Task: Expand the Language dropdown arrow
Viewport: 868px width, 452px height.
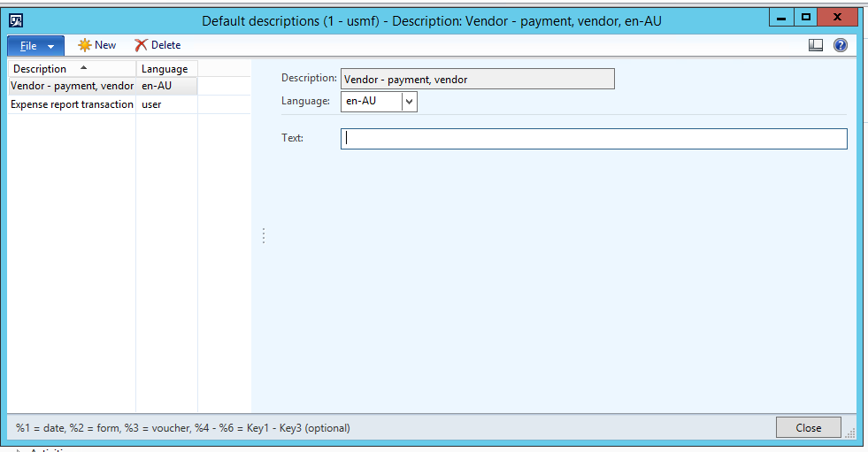Action: coord(409,102)
